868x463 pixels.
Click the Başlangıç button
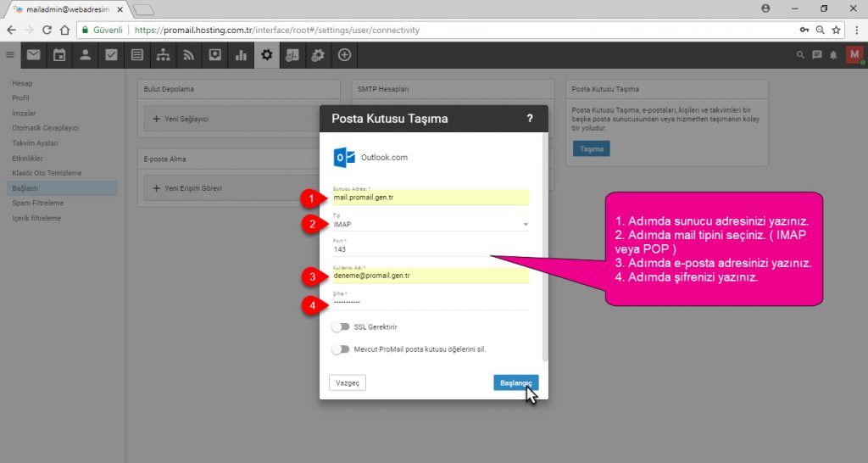tap(516, 382)
